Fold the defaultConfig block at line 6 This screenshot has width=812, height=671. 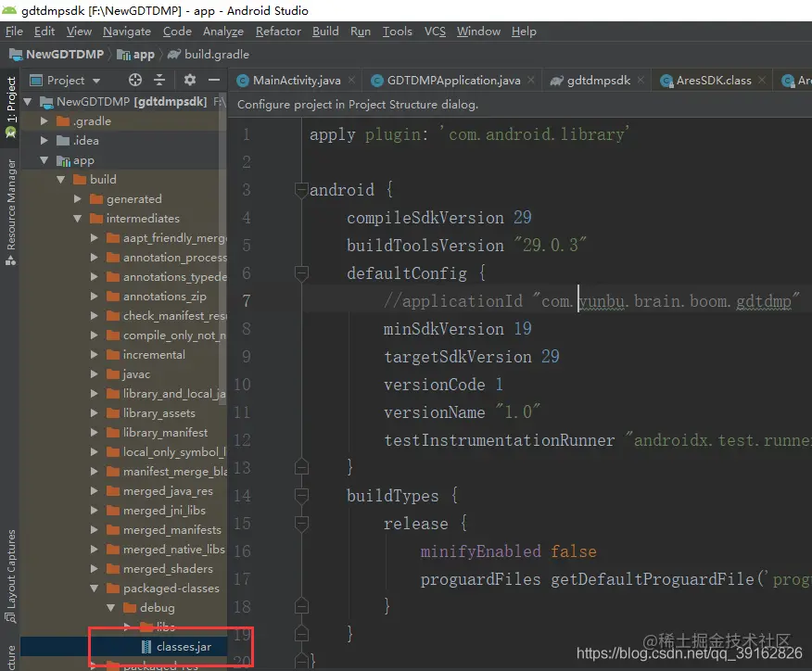(301, 272)
